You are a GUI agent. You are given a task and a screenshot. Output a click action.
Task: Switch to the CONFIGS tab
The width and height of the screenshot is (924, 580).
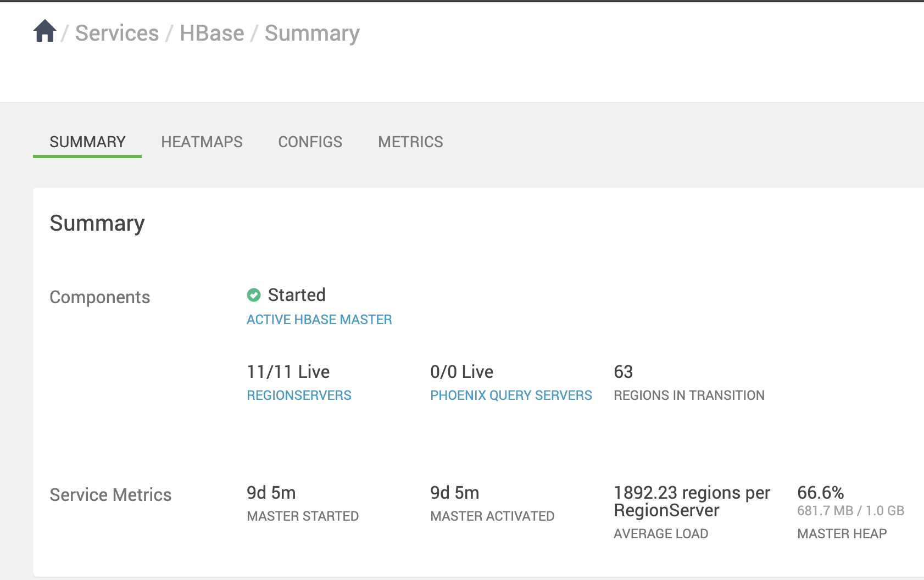(x=310, y=142)
